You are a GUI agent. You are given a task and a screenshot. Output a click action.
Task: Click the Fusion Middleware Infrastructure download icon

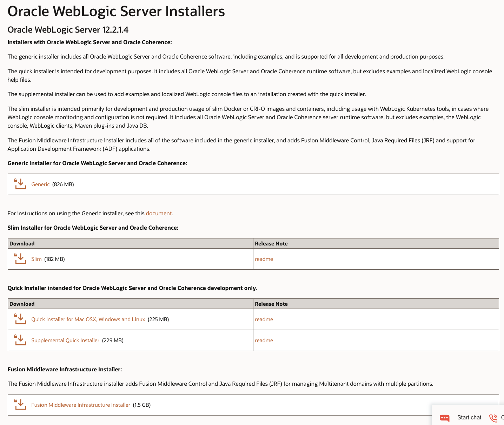20,404
